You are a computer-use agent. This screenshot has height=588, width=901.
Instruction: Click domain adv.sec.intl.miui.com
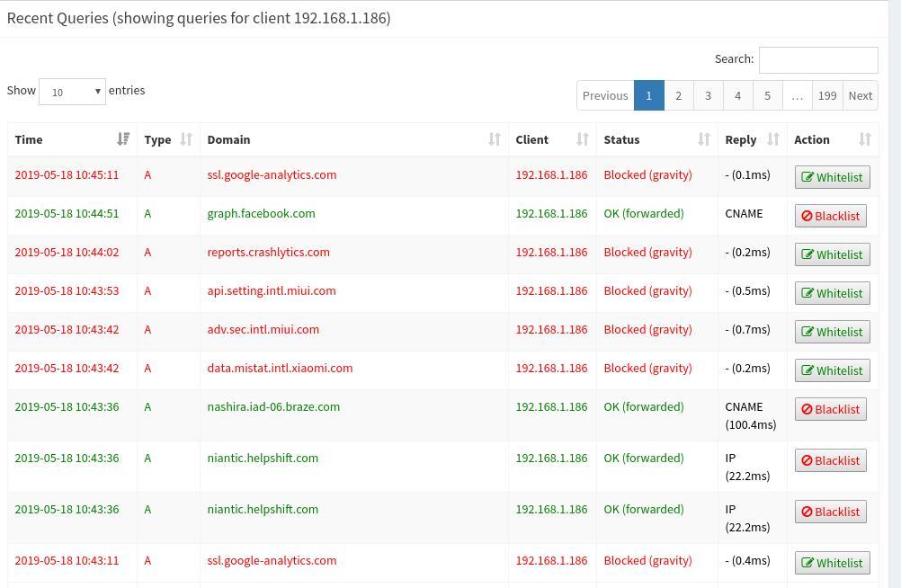pos(263,329)
